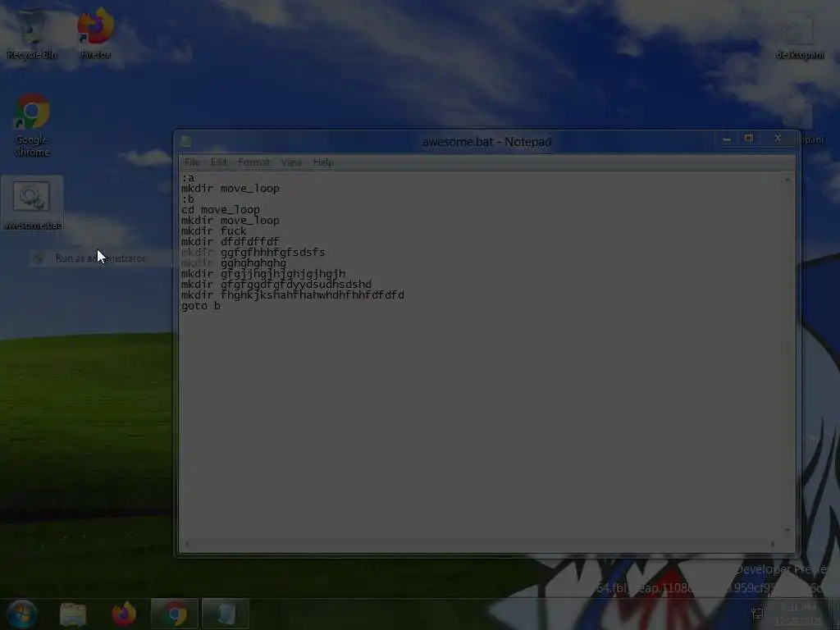Click the "mkdir gfgjjhgjhjghjgjhgjh" line
Screen dimensions: 840x630
tap(263, 274)
